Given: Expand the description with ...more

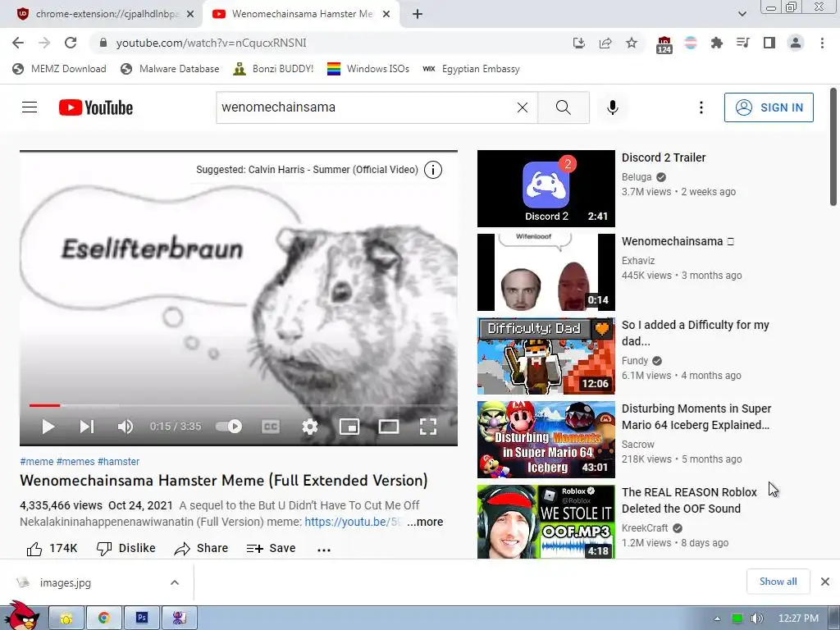Looking at the screenshot, I should coord(425,522).
